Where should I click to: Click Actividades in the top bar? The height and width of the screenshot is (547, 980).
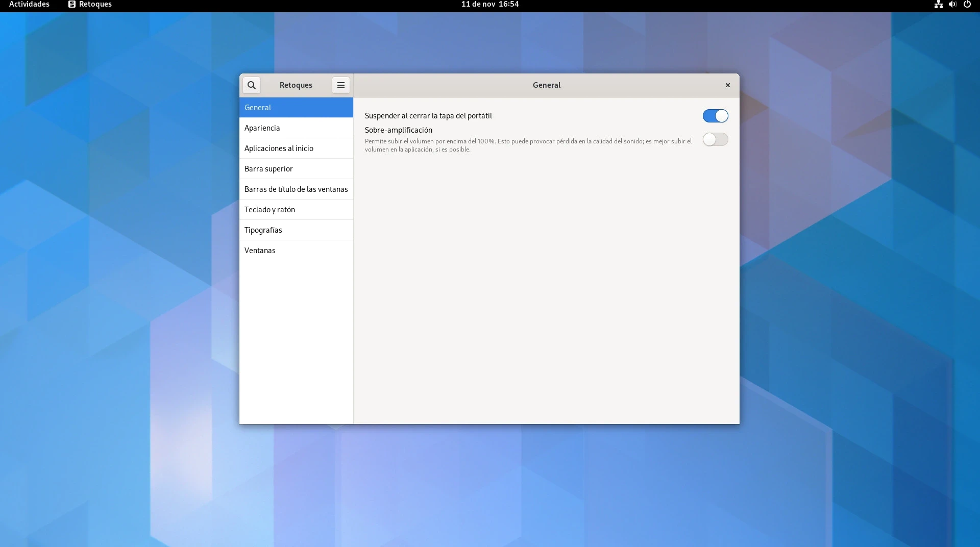(x=29, y=5)
